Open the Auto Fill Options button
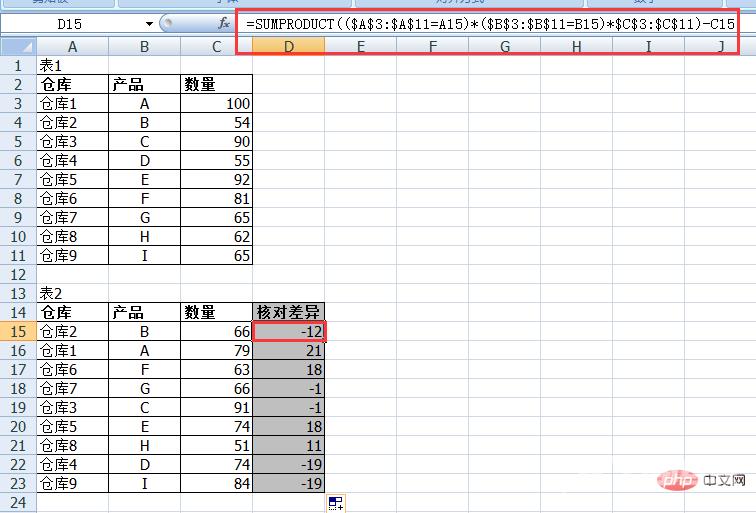The height and width of the screenshot is (513, 756). tap(336, 503)
